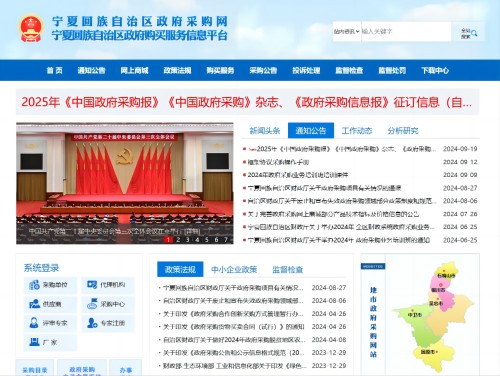Screen dimensions: 500x376
Task: Open the 专家注册 entry
Action: tap(108, 323)
